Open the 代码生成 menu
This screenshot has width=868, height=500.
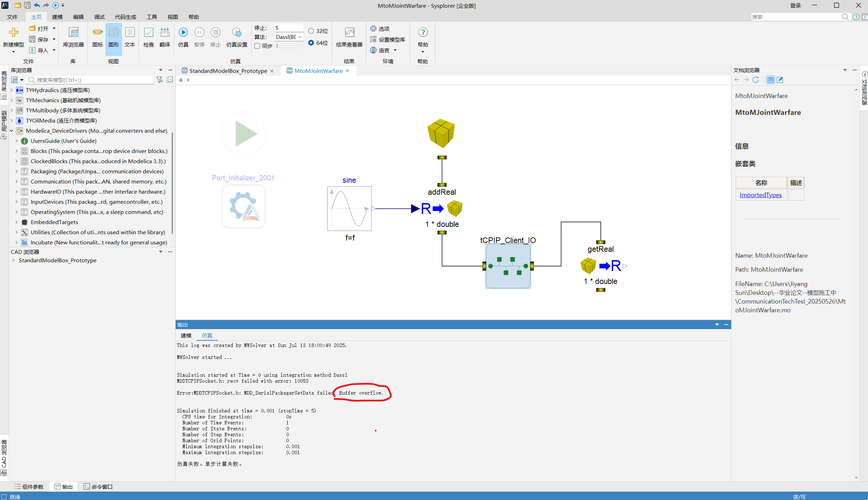tap(126, 17)
